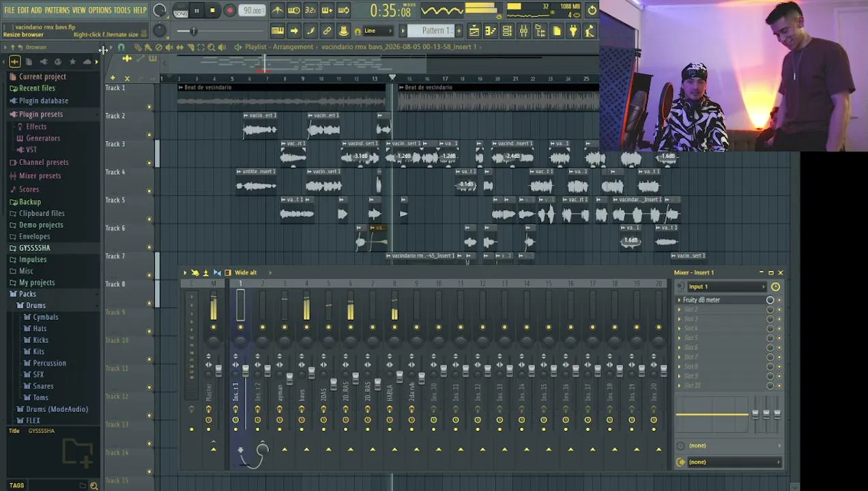Click the 90.000 tempo field
This screenshot has width=868, height=491.
253,10
